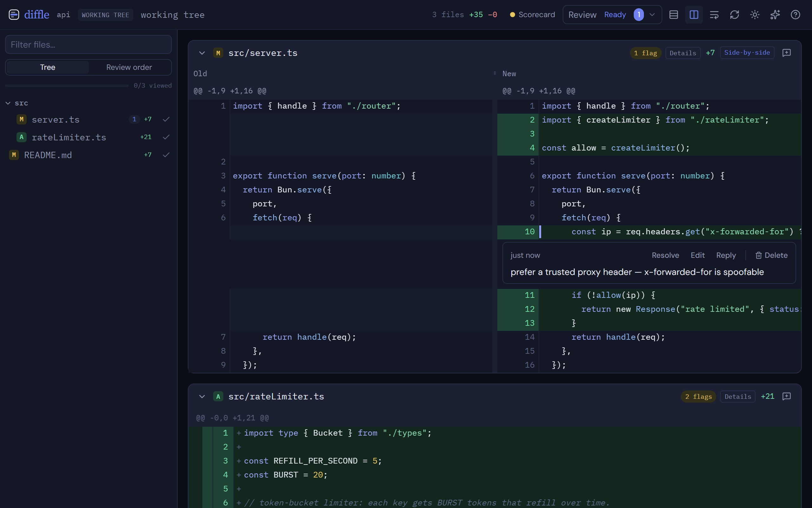Click the Filter files input
Viewport: 812px width, 508px height.
[x=88, y=44]
